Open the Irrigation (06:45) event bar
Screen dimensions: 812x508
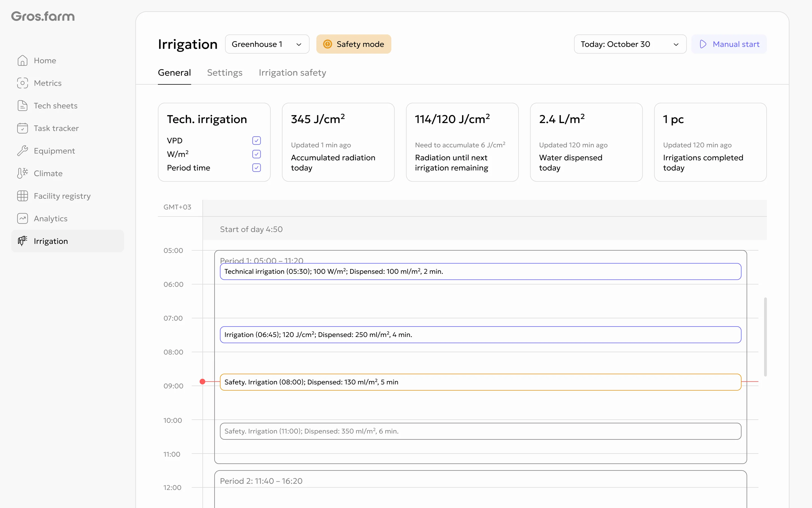tap(480, 335)
